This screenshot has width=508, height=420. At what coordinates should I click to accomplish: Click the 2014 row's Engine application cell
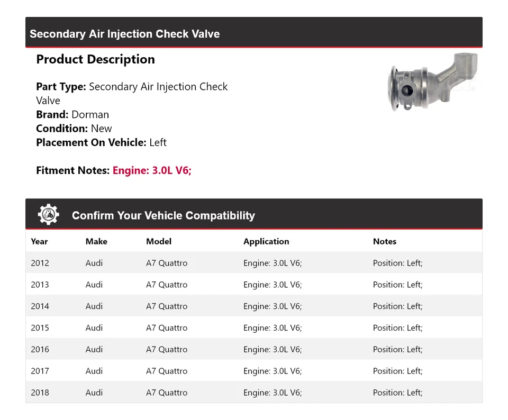point(273,306)
